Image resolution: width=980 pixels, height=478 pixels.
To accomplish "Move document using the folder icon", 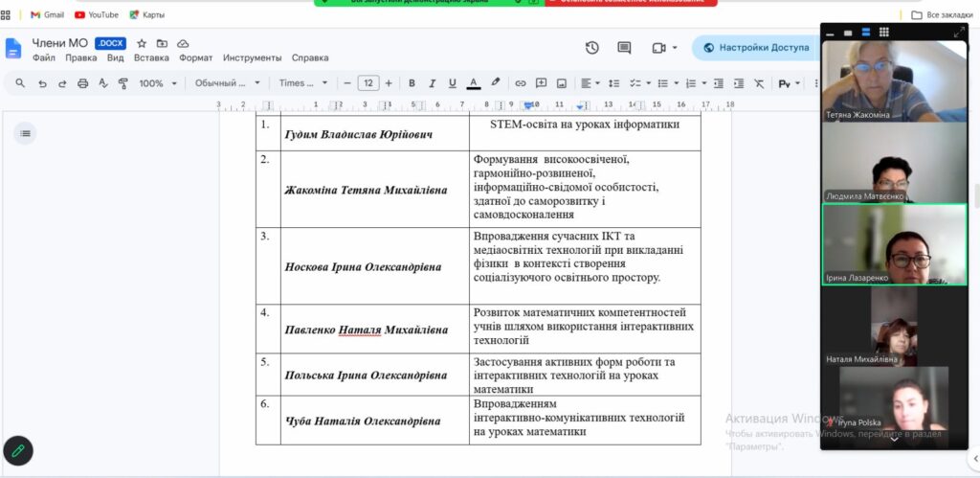I will (x=162, y=43).
